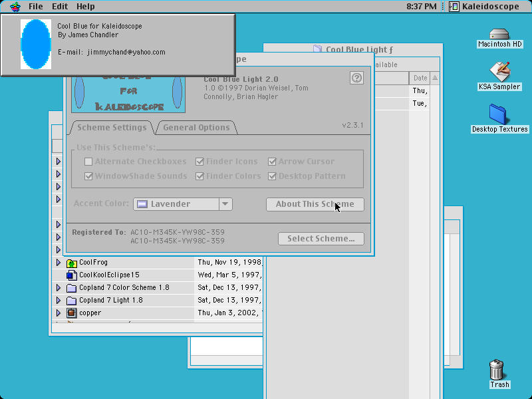This screenshot has width=532, height=399.
Task: Click the date in Copland 7 Color Scheme 1.8 row
Action: tap(229, 287)
